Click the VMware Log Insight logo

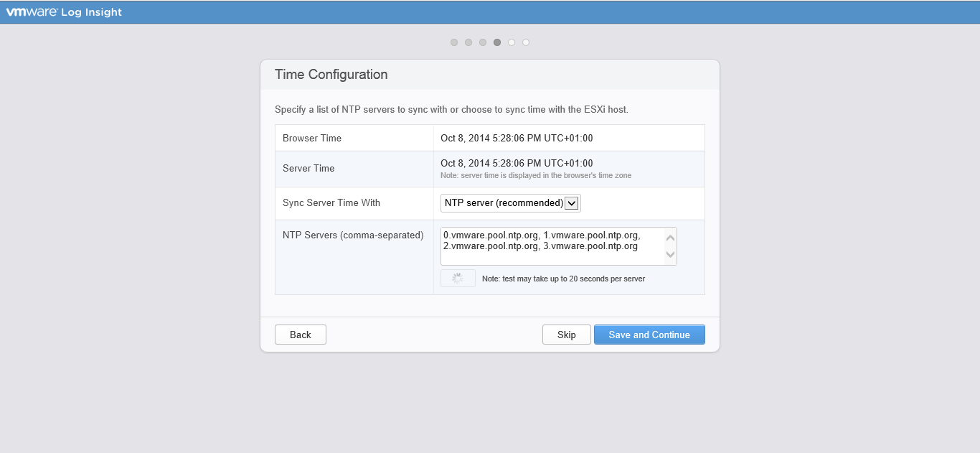tap(65, 12)
